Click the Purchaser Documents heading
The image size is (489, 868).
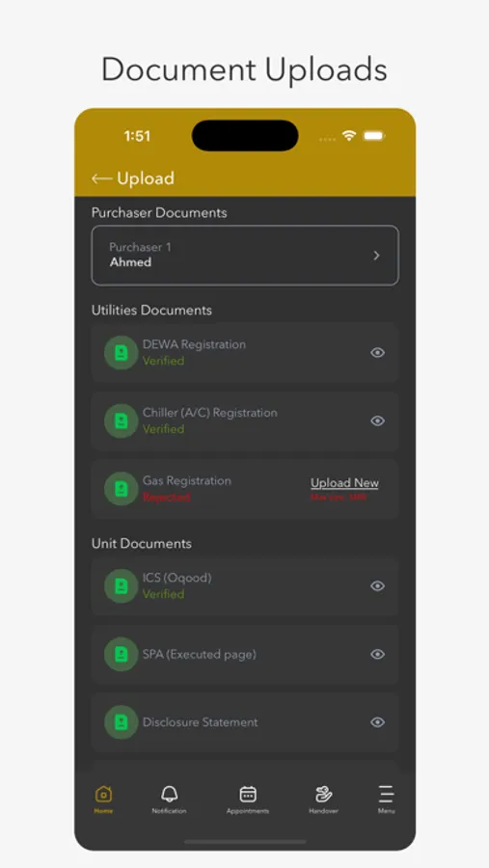[x=159, y=212]
